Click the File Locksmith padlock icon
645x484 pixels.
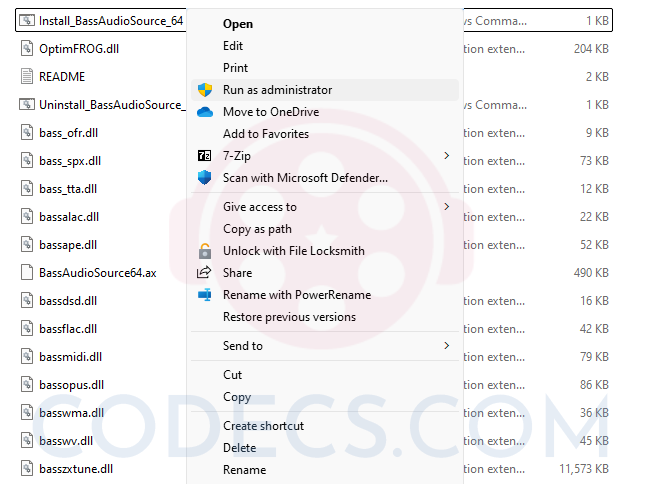click(205, 251)
